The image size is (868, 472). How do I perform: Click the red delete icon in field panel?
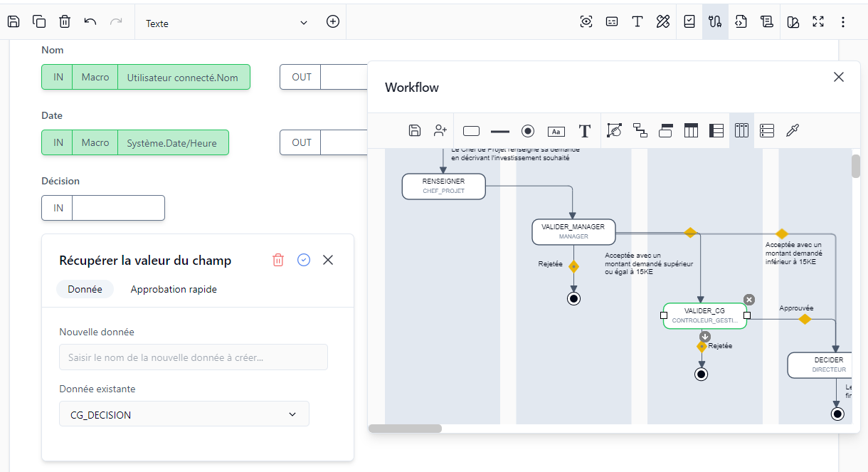click(278, 261)
